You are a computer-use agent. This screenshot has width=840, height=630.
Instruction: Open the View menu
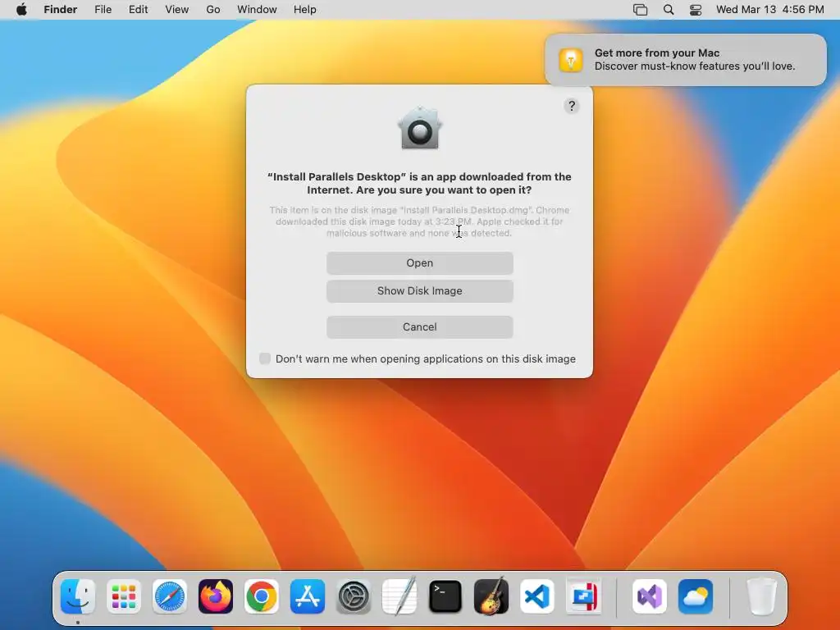[x=177, y=10]
